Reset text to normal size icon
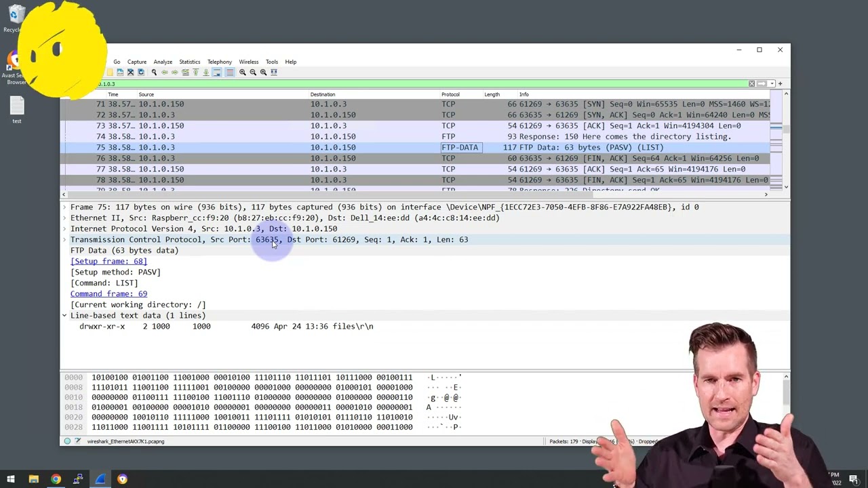This screenshot has height=488, width=868. [x=263, y=73]
